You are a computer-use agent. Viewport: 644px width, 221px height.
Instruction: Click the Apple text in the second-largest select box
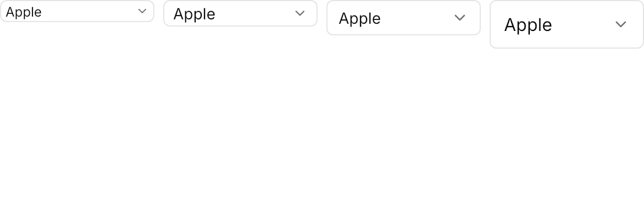tap(359, 19)
